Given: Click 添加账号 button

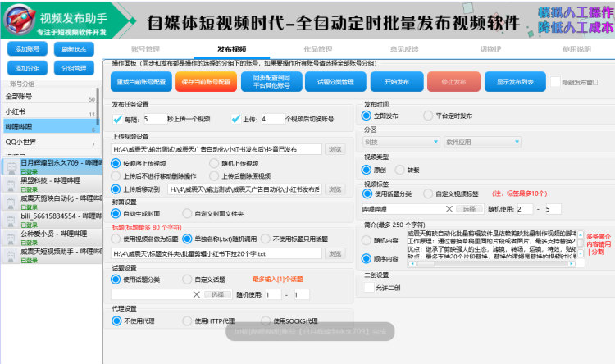Looking at the screenshot, I should [x=27, y=49].
